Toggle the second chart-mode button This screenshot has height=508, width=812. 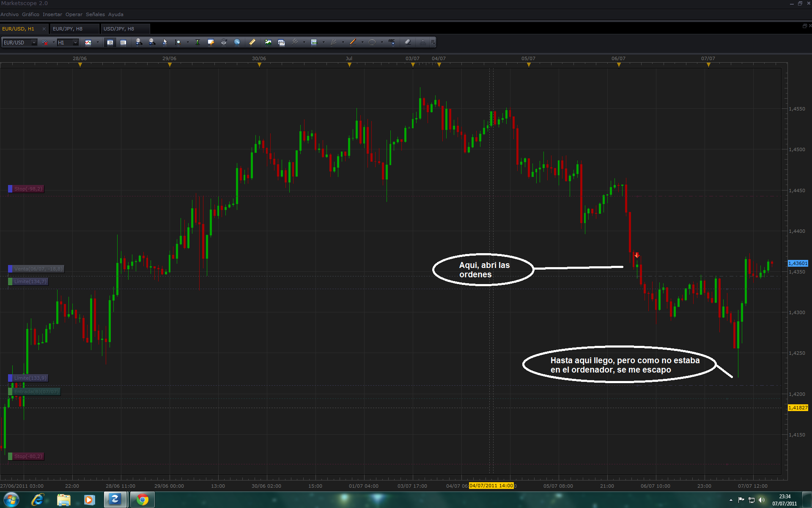123,42
